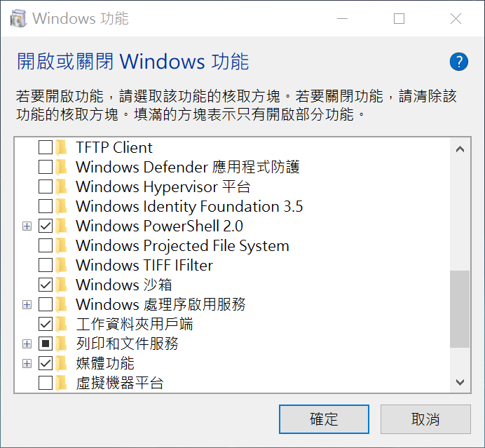
Task: Expand the Windows PowerShell 2.0 node
Action: pos(27,226)
